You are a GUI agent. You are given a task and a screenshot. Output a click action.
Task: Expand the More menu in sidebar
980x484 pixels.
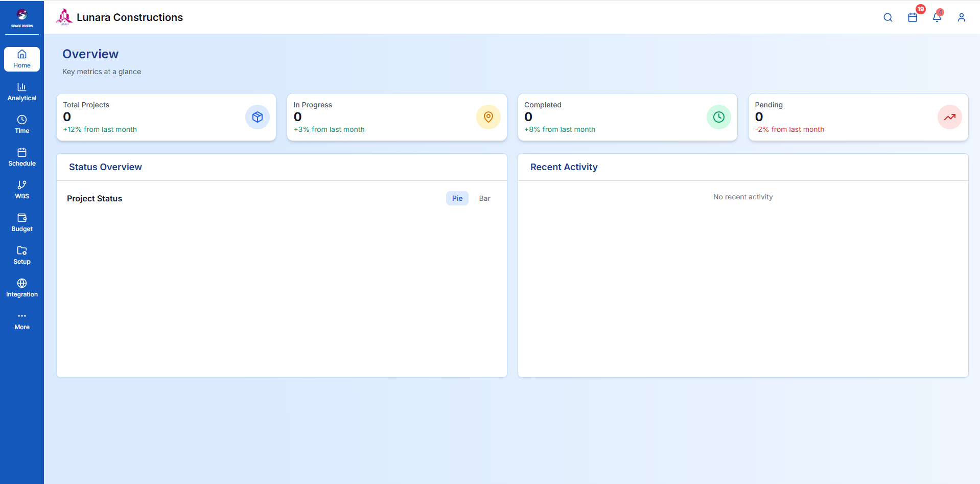coord(21,320)
